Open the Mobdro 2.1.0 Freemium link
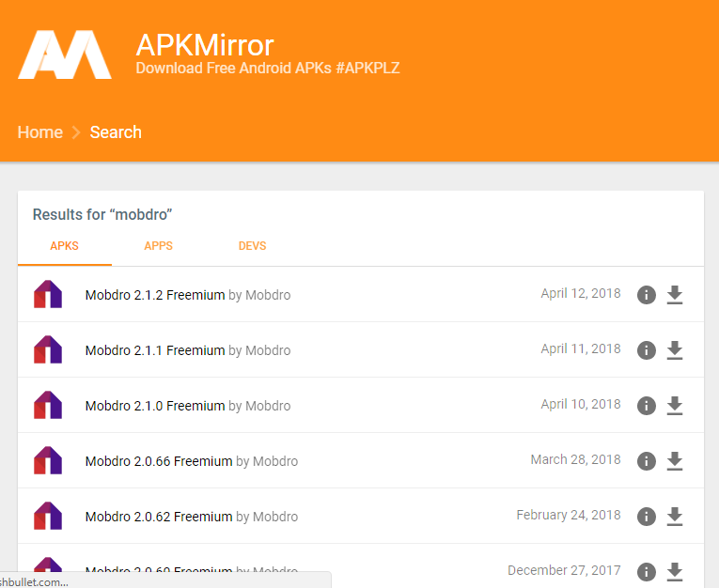Image resolution: width=719 pixels, height=588 pixels. tap(155, 406)
